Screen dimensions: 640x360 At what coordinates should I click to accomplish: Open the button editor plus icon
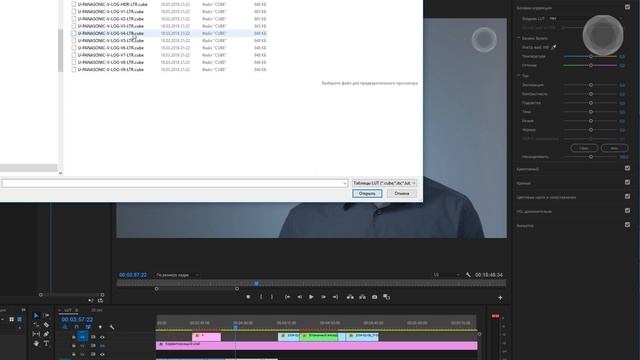click(500, 298)
